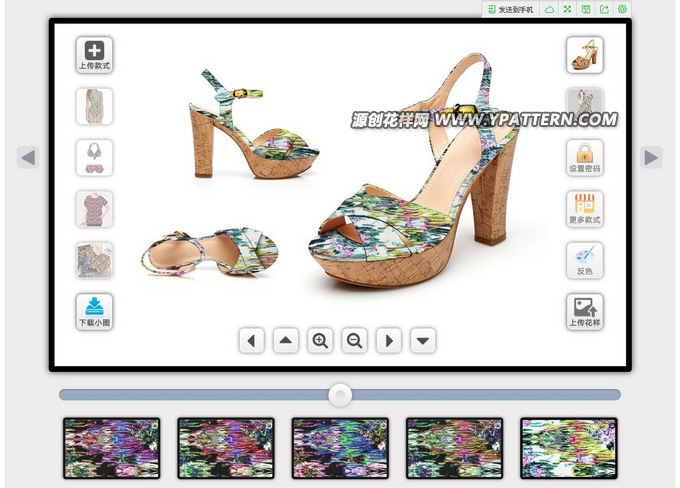Click the share export icon in top toolbar
Screen dimensions: 680x488
pyautogui.click(x=603, y=9)
